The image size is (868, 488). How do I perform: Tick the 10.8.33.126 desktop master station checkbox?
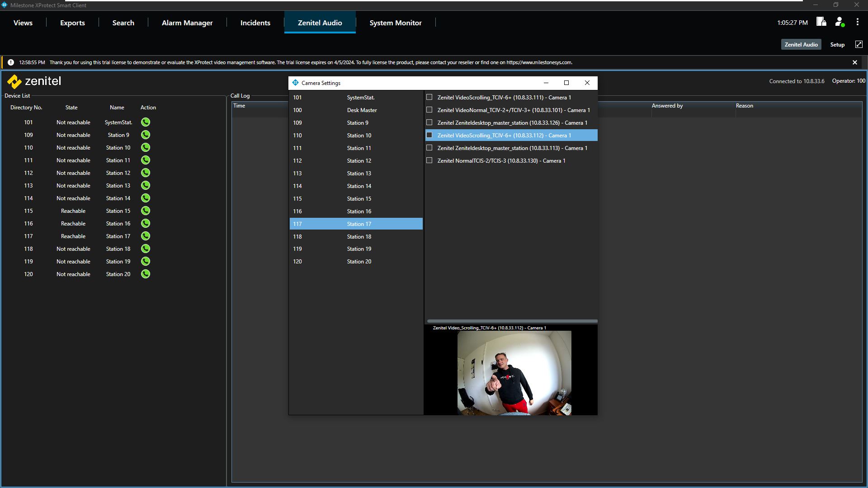[429, 122]
